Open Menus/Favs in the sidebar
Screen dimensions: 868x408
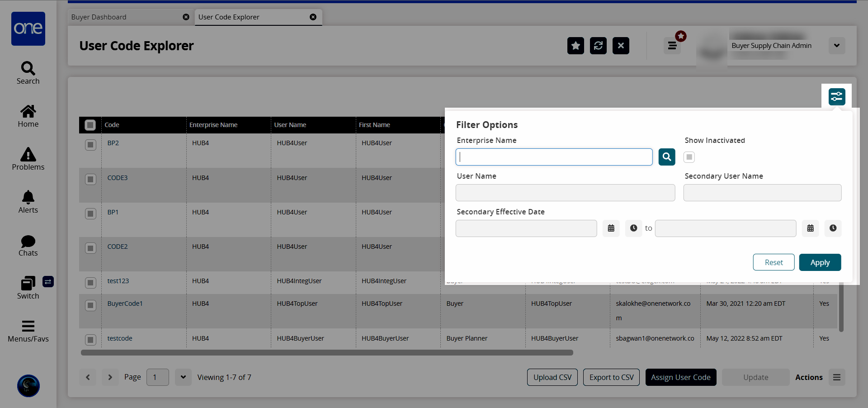28,331
